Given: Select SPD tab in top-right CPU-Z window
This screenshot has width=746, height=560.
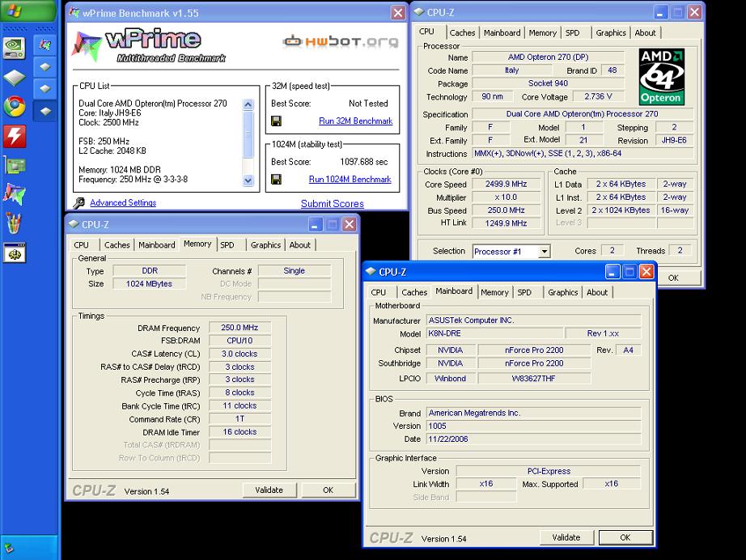Looking at the screenshot, I should (x=572, y=33).
